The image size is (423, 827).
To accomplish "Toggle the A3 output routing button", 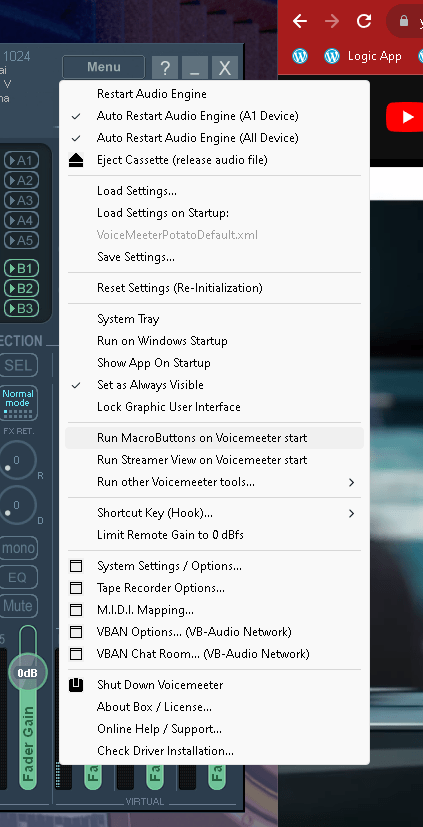I will 21,200.
